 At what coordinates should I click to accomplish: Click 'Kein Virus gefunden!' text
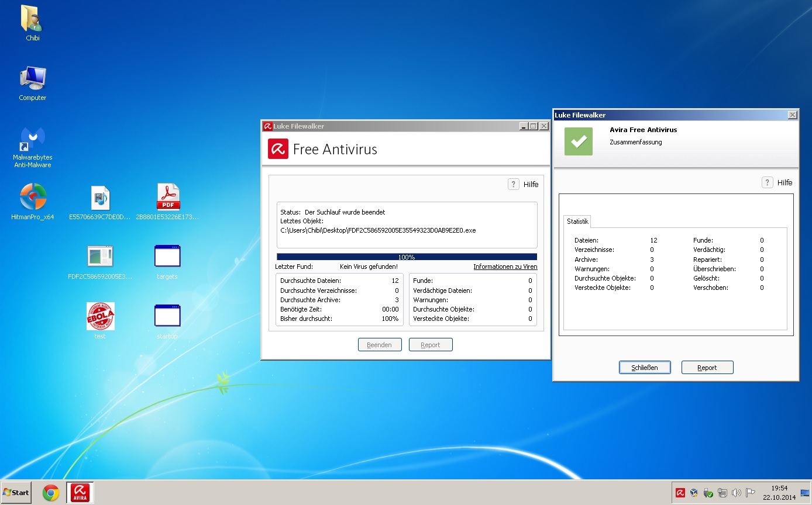(x=369, y=267)
